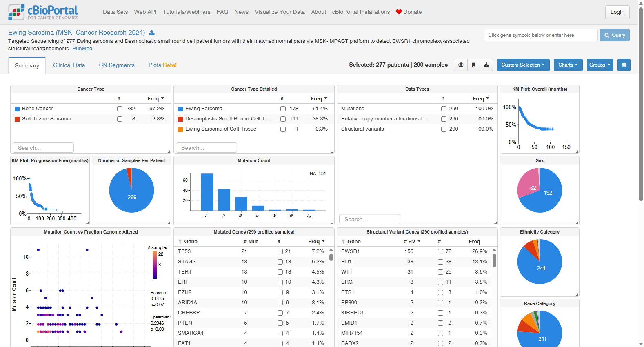Screen dimensions: 644x347
Task: Select the EWSR1 structural variant checkbox
Action: pyautogui.click(x=440, y=251)
